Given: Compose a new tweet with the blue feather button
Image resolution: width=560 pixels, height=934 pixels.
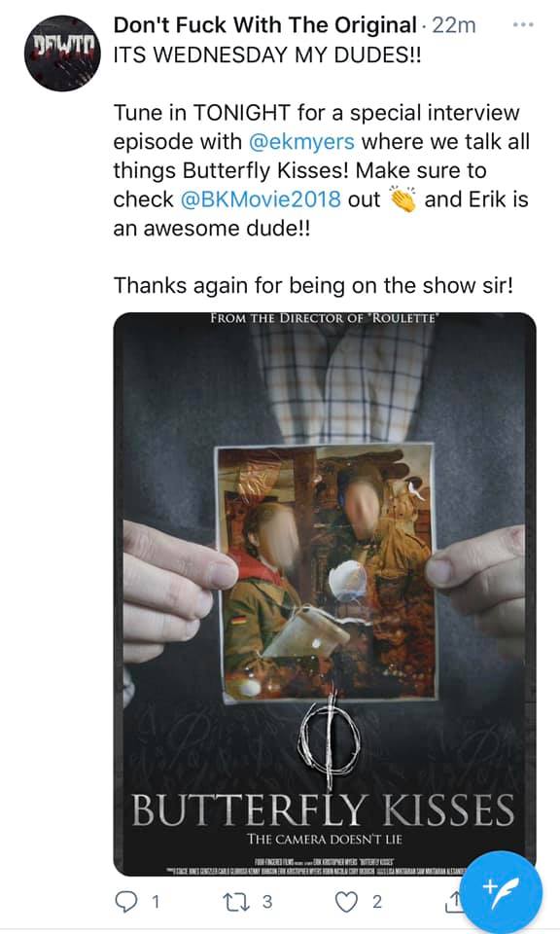Looking at the screenshot, I should click(503, 892).
